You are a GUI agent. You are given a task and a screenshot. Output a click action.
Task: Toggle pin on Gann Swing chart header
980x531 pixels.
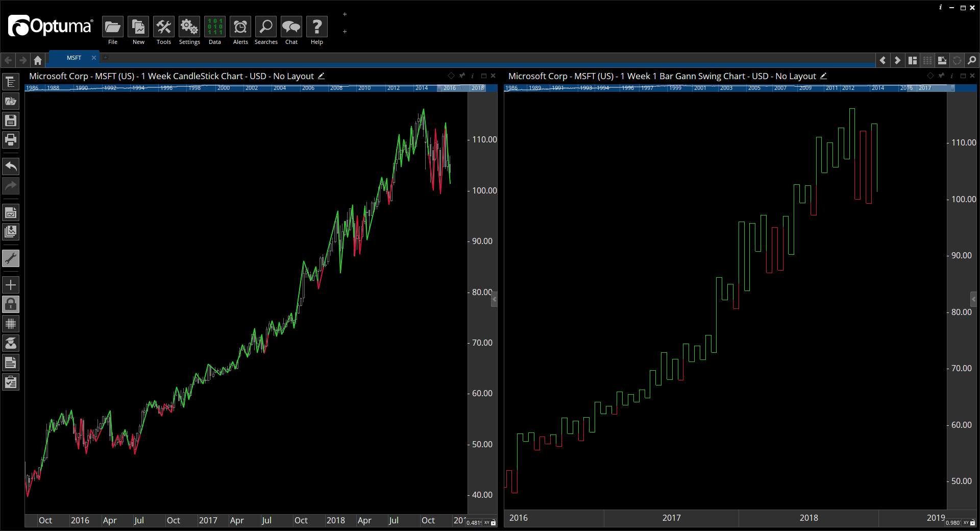[x=942, y=76]
